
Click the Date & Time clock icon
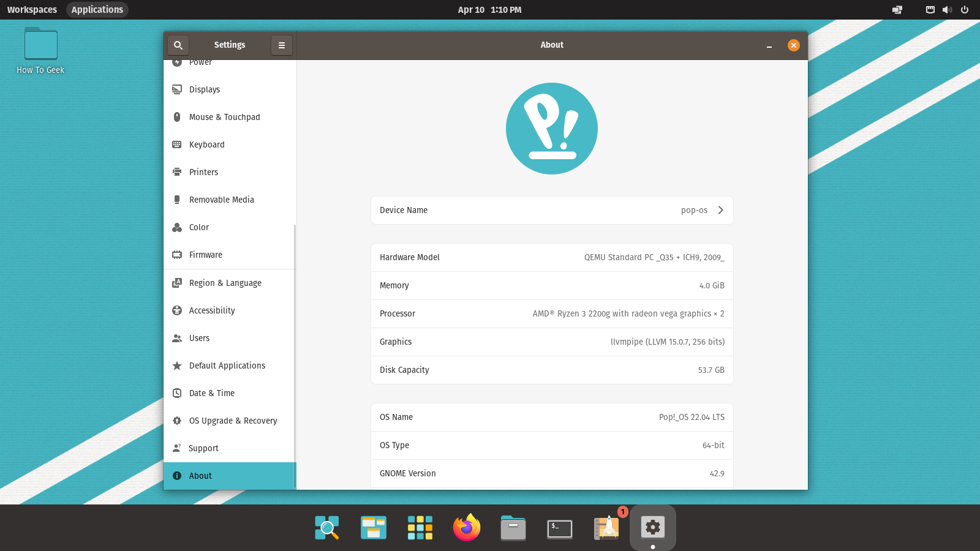point(177,393)
